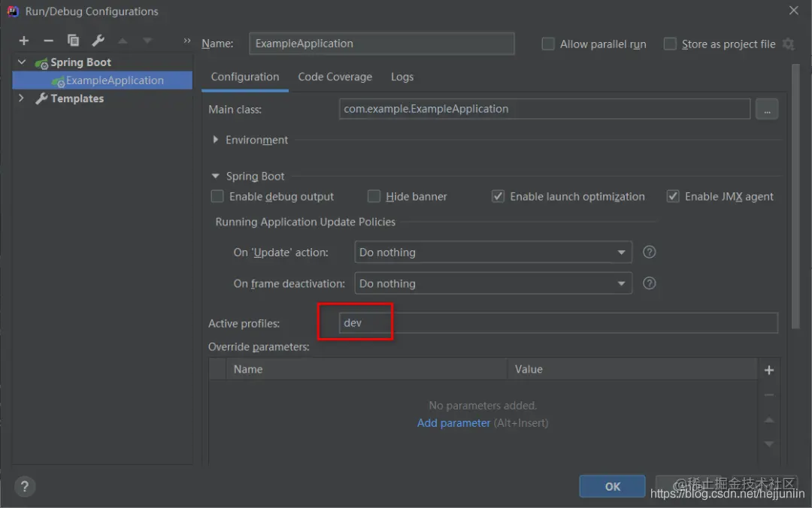This screenshot has width=812, height=508.
Task: Open help for On 'Update' action
Action: tap(649, 252)
